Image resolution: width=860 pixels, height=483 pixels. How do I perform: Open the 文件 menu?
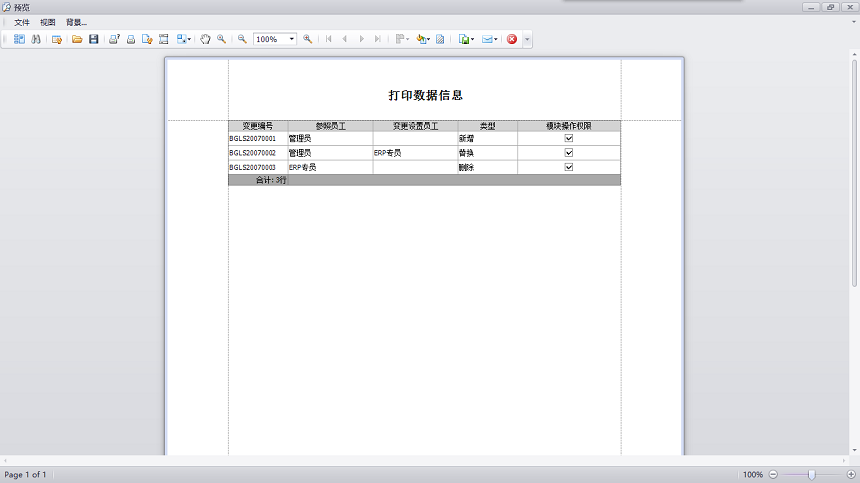click(22, 22)
